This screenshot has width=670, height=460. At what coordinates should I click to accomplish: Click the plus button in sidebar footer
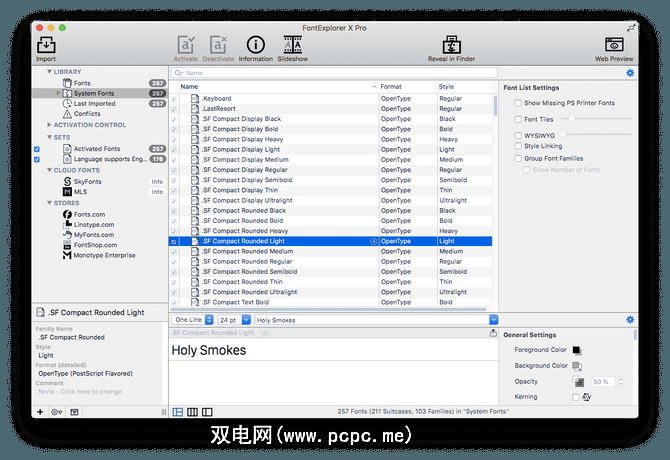[x=40, y=412]
